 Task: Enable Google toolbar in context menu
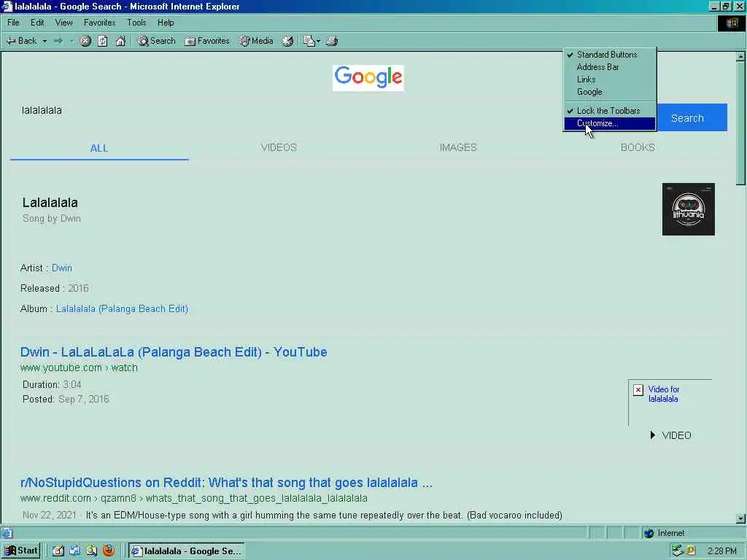(610, 92)
